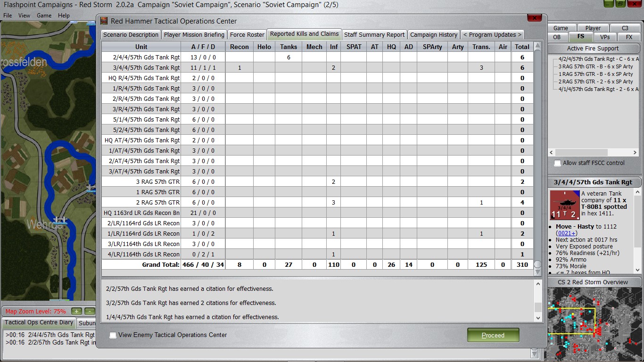Open the C3 side-panel tab
This screenshot has height=362, width=644.
coord(625,28)
